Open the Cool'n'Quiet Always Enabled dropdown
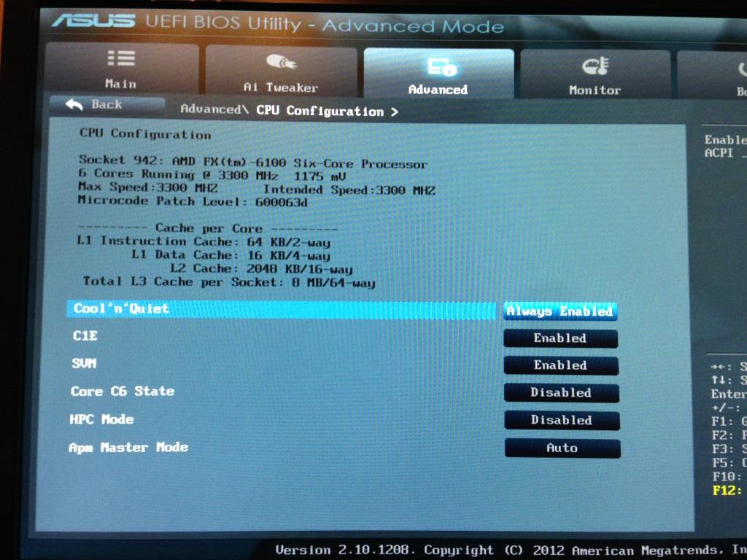The height and width of the screenshot is (560, 747). pyautogui.click(x=560, y=311)
